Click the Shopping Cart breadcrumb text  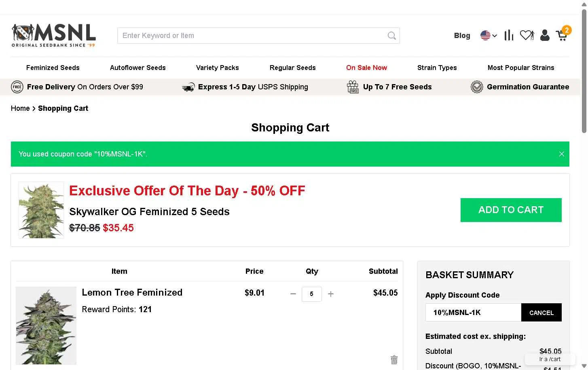click(x=63, y=108)
